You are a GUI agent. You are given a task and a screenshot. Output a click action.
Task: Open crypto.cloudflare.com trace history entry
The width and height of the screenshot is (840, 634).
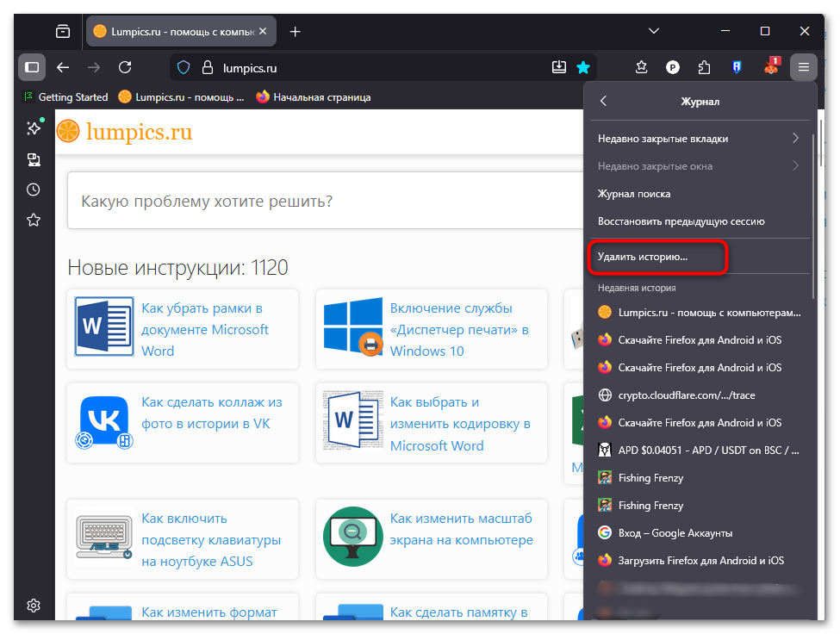coord(700,395)
